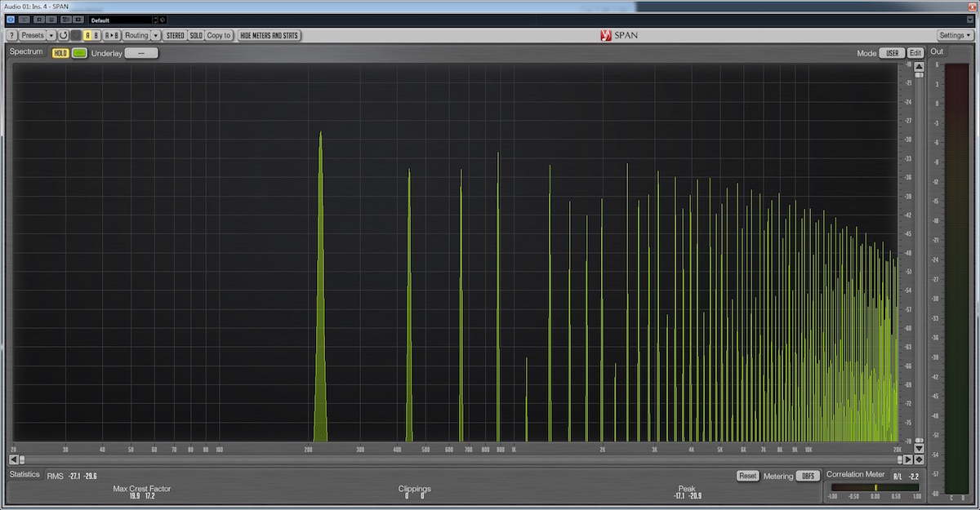The width and height of the screenshot is (980, 510).
Task: Click the STEREO channel mode button
Action: coord(175,35)
